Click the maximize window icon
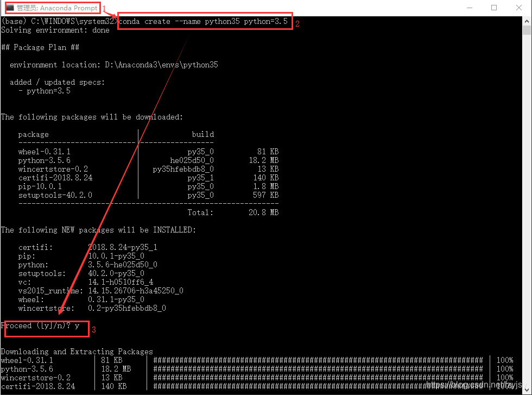Image resolution: width=532 pixels, height=395 pixels. click(x=494, y=8)
